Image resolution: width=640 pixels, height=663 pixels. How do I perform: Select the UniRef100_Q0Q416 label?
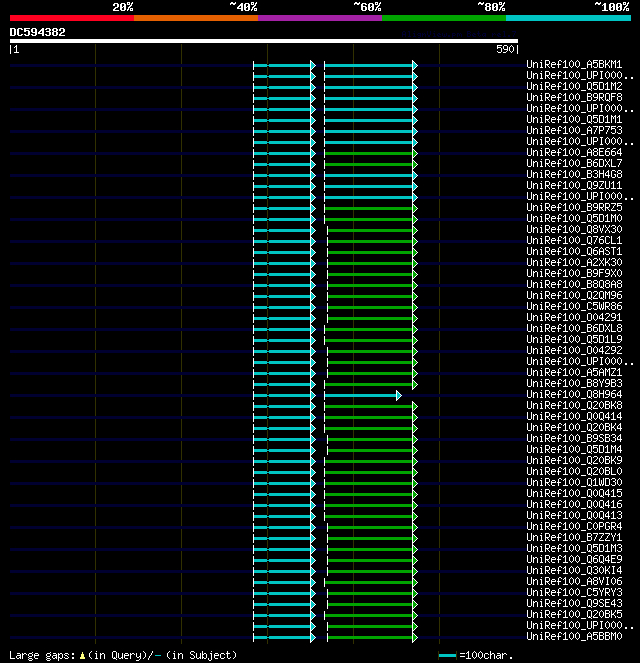coord(574,504)
